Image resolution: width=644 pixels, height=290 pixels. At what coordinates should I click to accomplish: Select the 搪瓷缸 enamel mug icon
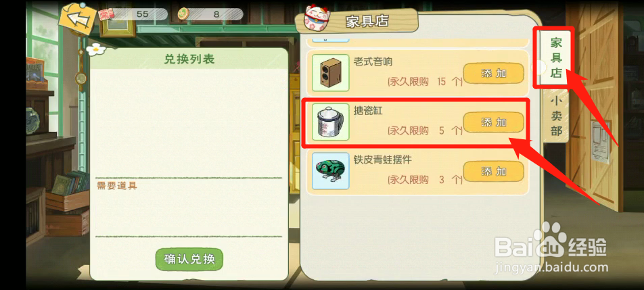point(330,122)
